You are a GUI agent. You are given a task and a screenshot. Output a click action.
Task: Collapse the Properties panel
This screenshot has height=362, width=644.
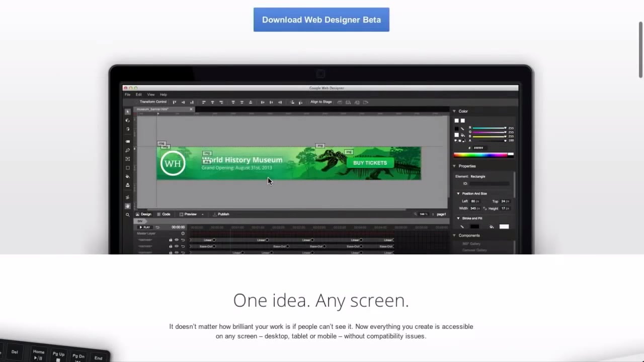[454, 166]
